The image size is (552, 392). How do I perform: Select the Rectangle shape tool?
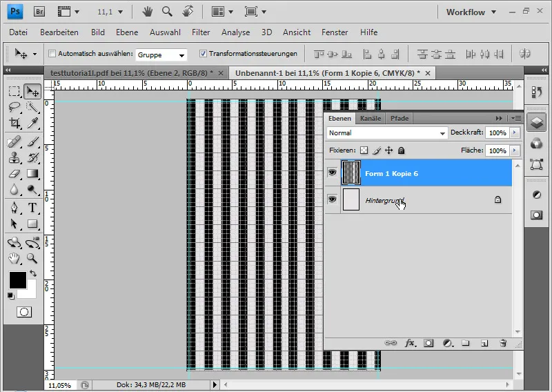(32, 224)
